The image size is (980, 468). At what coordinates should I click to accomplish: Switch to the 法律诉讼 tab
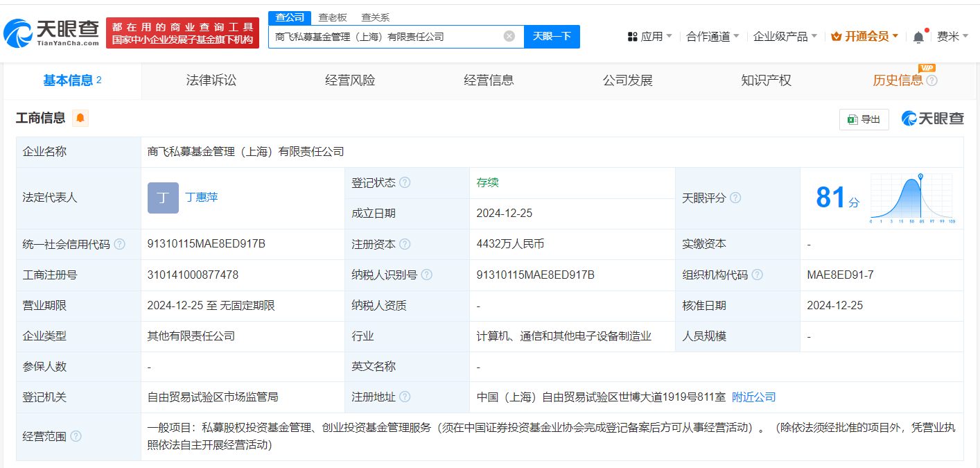pos(211,80)
